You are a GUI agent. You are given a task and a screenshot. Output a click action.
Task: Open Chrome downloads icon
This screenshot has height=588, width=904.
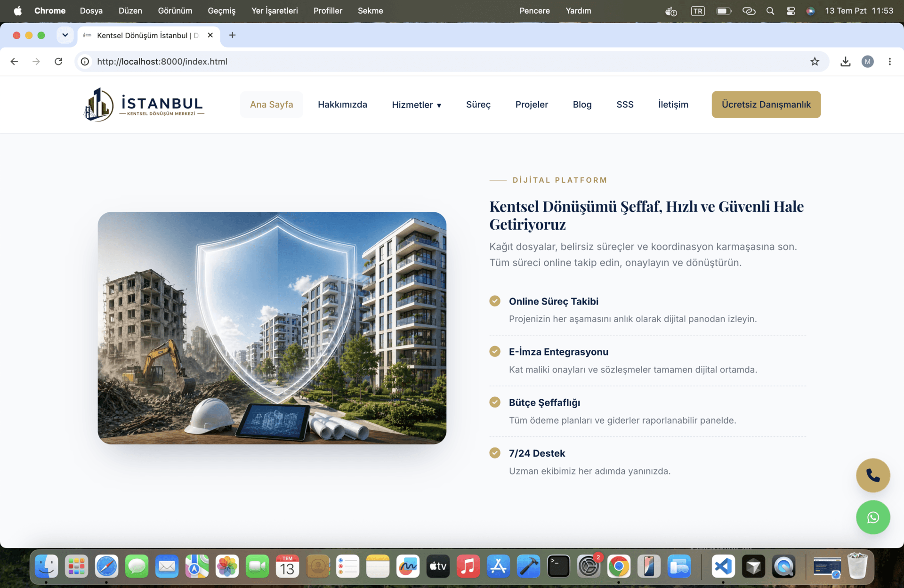pos(845,61)
